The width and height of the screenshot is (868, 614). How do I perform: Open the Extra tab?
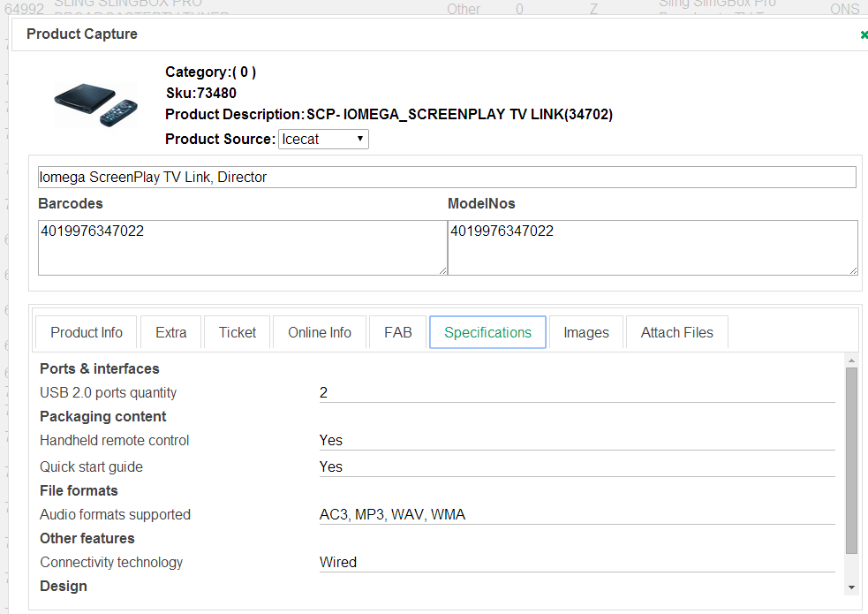tap(170, 332)
